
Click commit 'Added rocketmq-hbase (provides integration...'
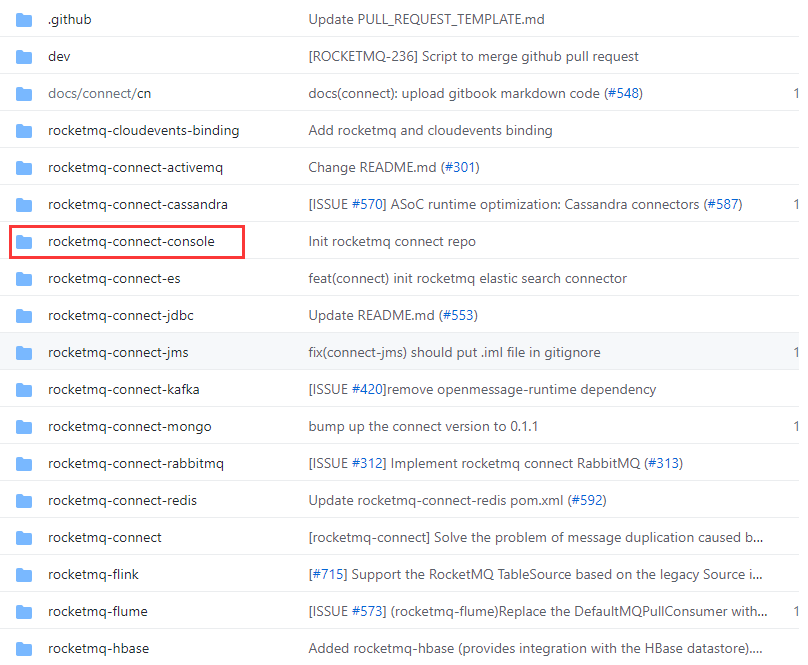[535, 649]
